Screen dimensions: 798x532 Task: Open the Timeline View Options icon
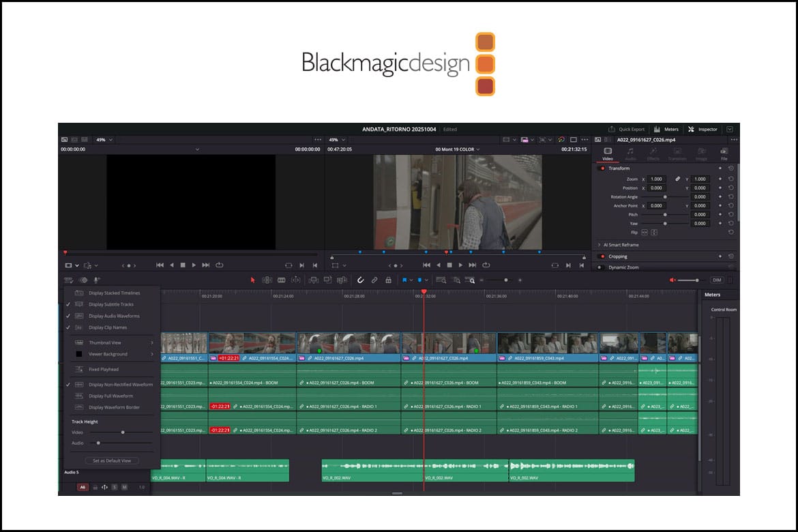click(x=69, y=280)
